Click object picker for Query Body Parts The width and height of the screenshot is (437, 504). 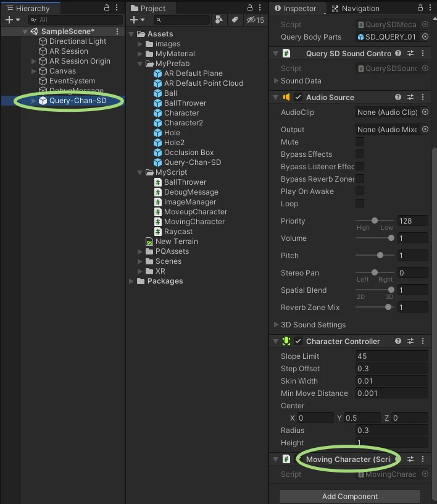tap(425, 36)
